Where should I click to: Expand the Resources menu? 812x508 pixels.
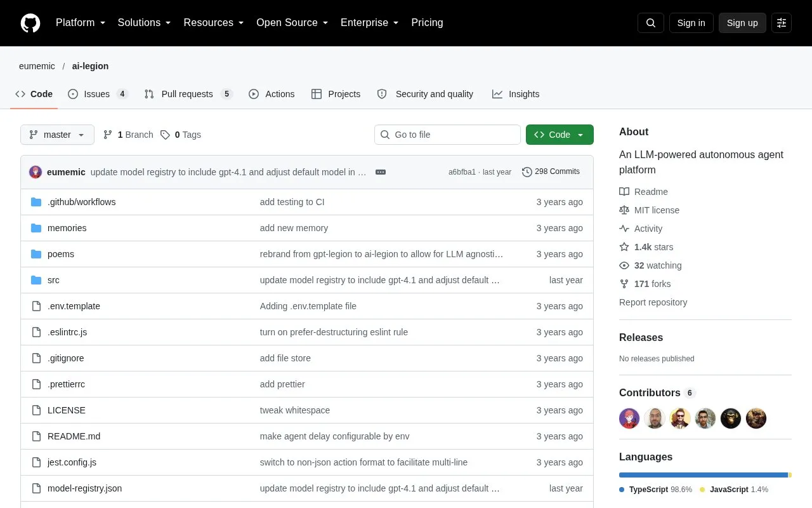pos(214,23)
